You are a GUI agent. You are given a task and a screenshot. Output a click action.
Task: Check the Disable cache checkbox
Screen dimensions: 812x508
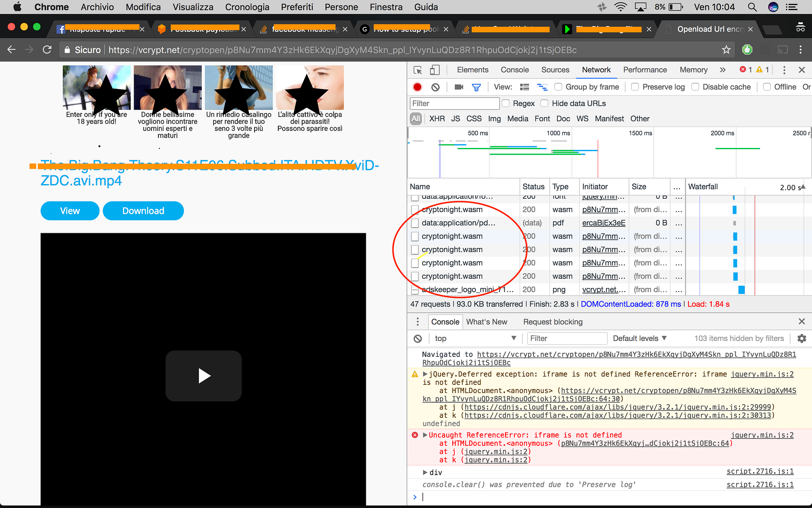coord(695,87)
